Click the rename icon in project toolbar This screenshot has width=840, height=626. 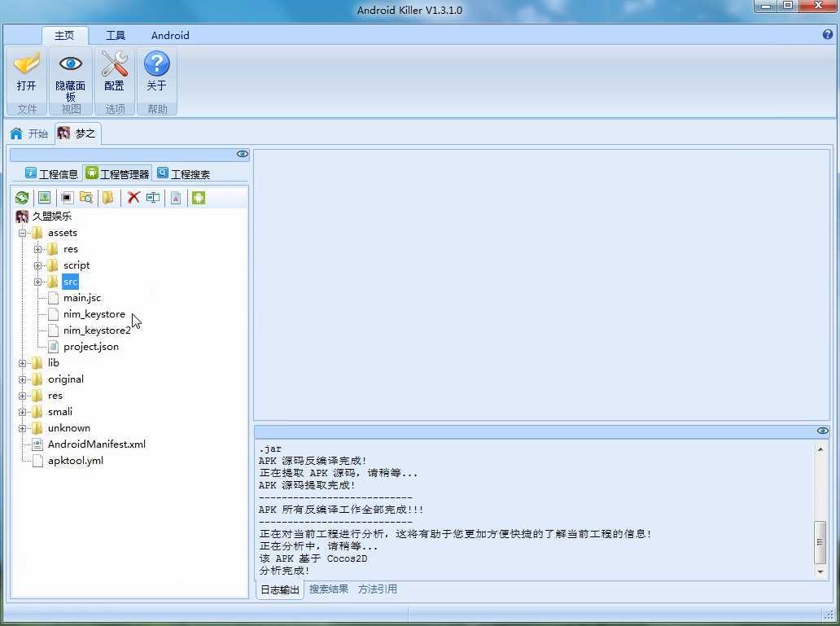(x=153, y=198)
